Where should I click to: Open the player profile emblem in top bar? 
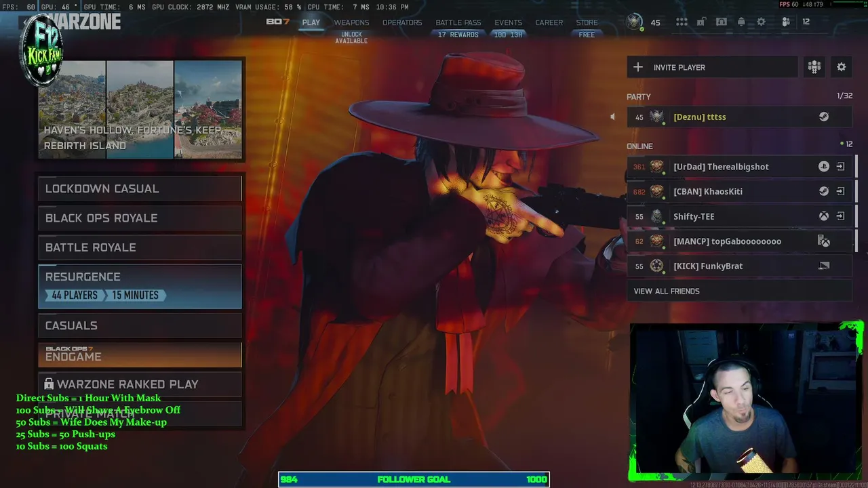click(635, 22)
